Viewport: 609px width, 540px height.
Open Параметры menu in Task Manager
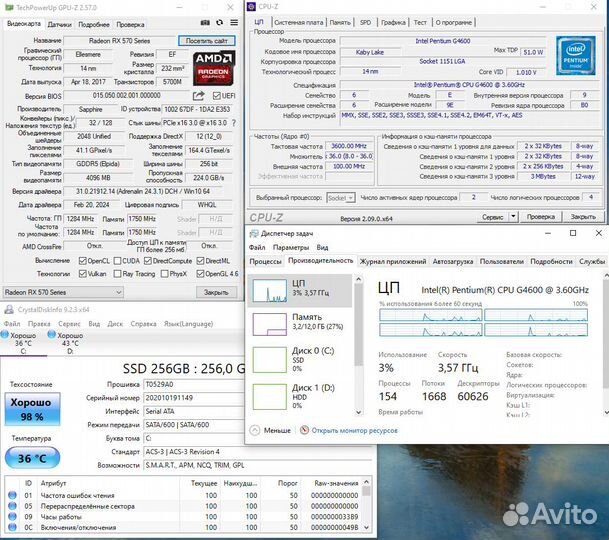tap(291, 247)
